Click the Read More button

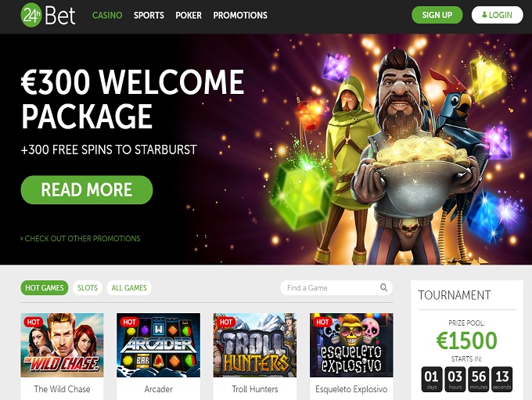pyautogui.click(x=87, y=189)
